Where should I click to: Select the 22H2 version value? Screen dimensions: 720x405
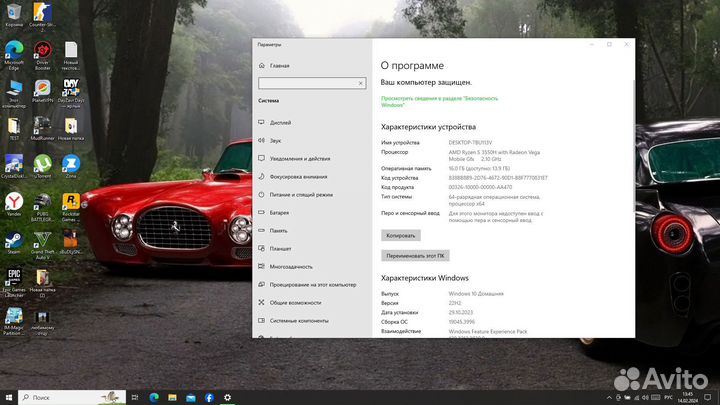point(455,303)
